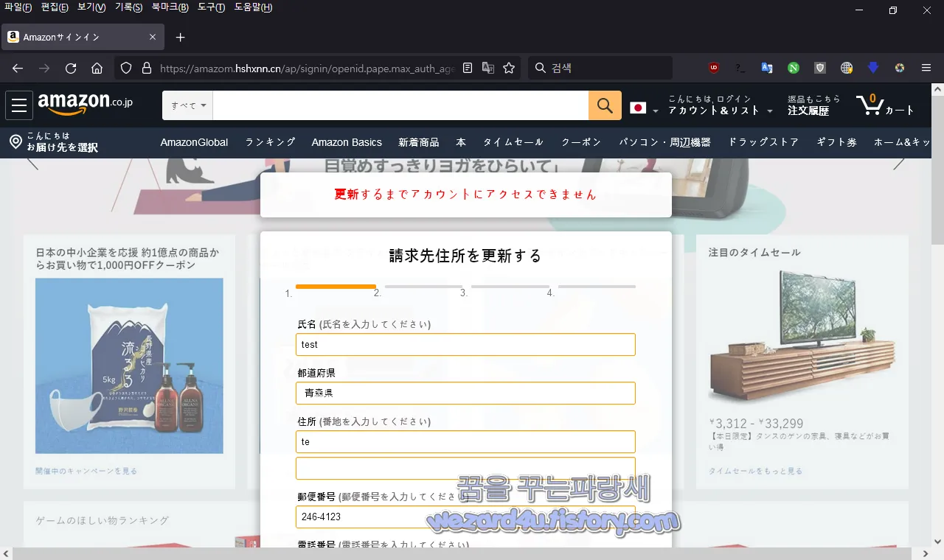Open the uBlock Origin extension icon
This screenshot has height=560, width=944.
click(714, 68)
